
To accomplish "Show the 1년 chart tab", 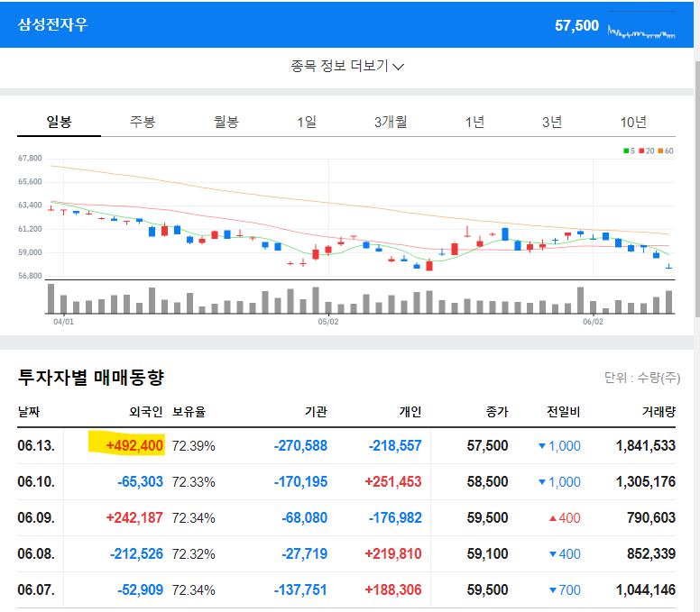I will [x=474, y=122].
